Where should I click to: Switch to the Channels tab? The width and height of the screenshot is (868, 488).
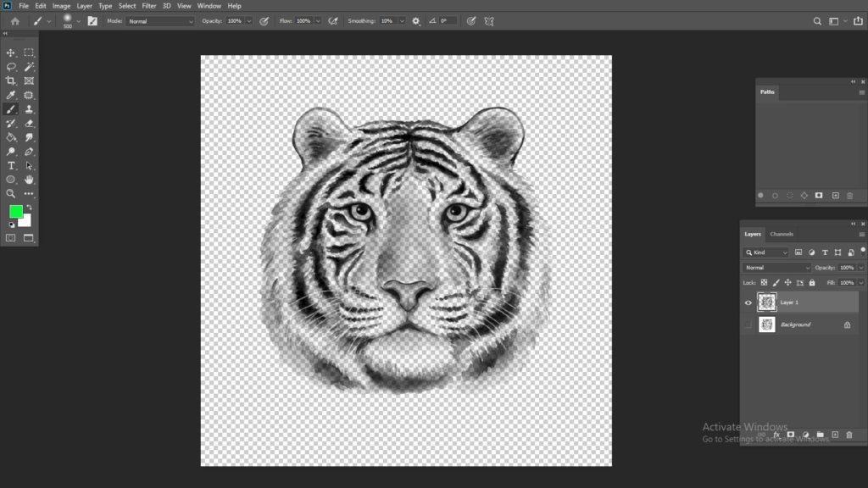(782, 234)
